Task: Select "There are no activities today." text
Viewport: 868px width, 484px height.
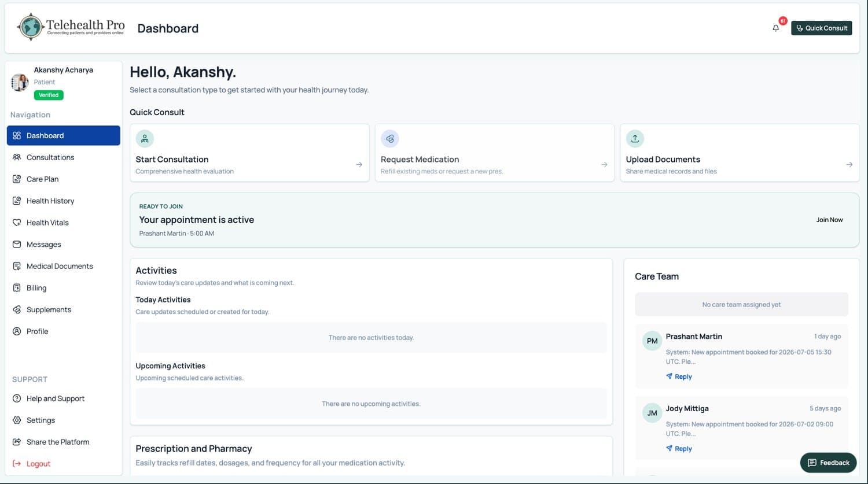Action: tap(371, 338)
